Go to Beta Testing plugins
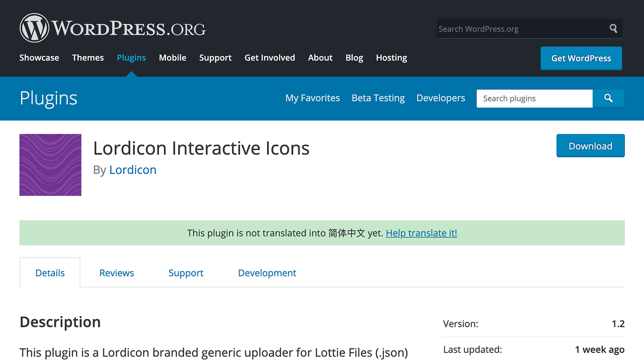 click(x=378, y=98)
